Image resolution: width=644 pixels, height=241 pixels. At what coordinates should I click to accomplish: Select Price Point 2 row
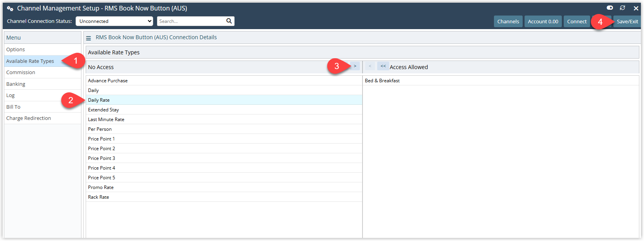pyautogui.click(x=224, y=148)
